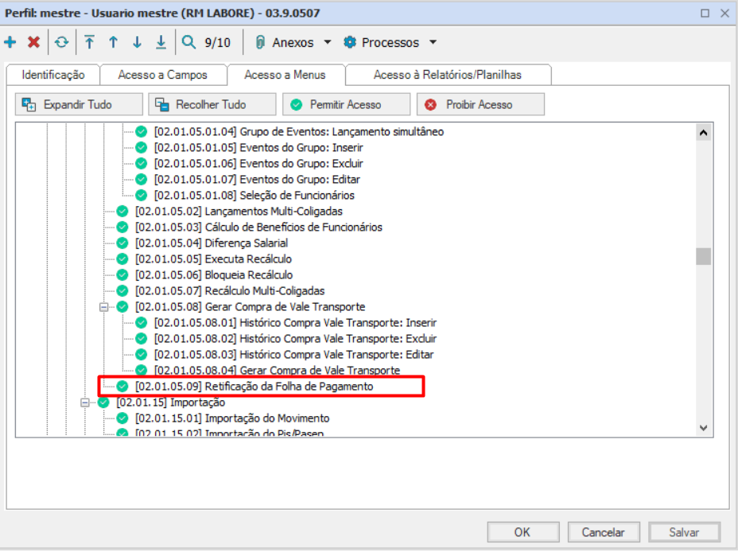Click the blue plus add record icon

[10, 42]
